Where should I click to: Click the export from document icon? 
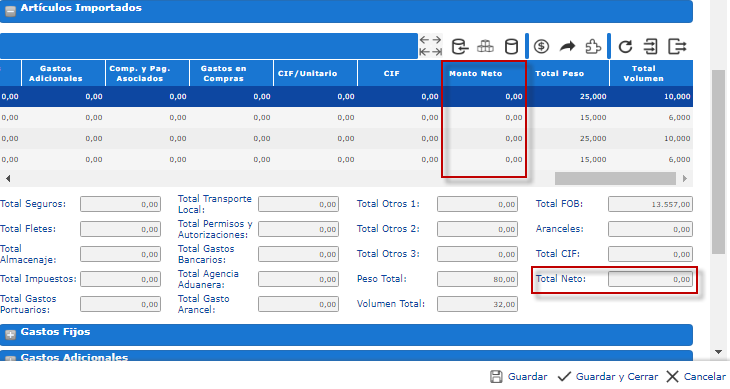coord(677,47)
